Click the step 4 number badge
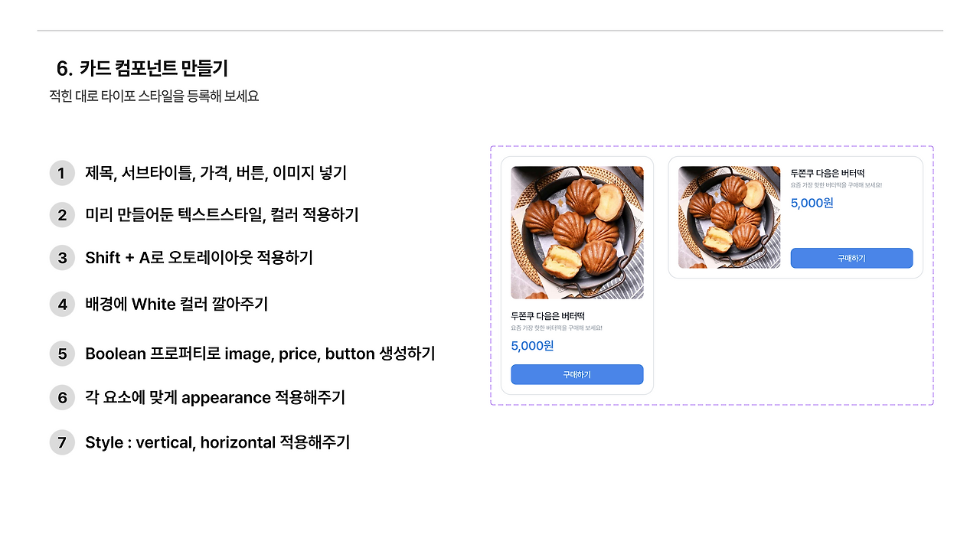The width and height of the screenshot is (980, 551). pyautogui.click(x=62, y=305)
